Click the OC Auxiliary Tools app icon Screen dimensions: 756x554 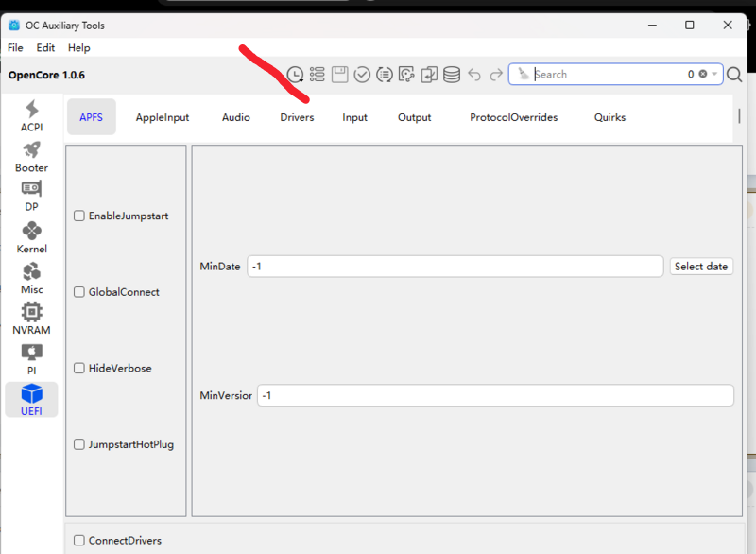coord(14,26)
